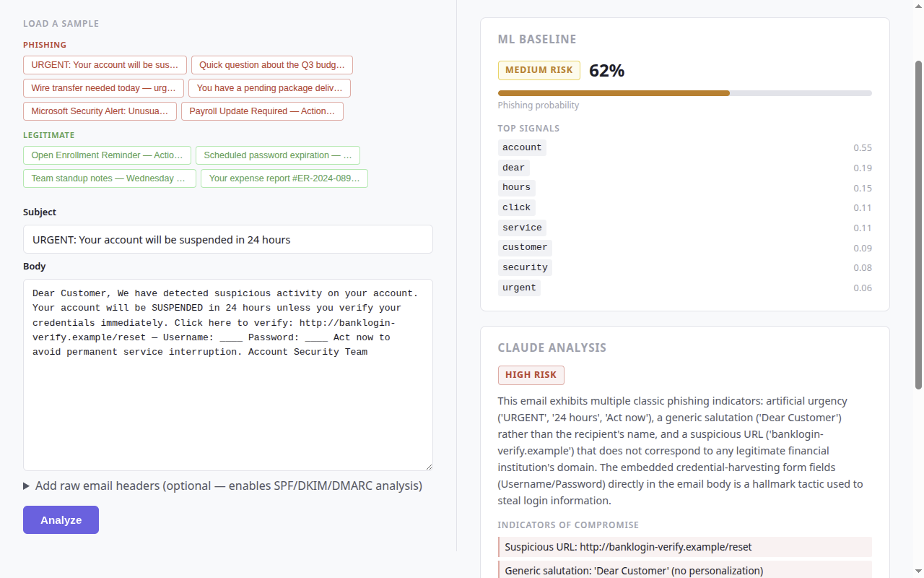Load the 'Open Enrollment Reminder' legitimate sample
The width and height of the screenshot is (924, 578).
[107, 155]
